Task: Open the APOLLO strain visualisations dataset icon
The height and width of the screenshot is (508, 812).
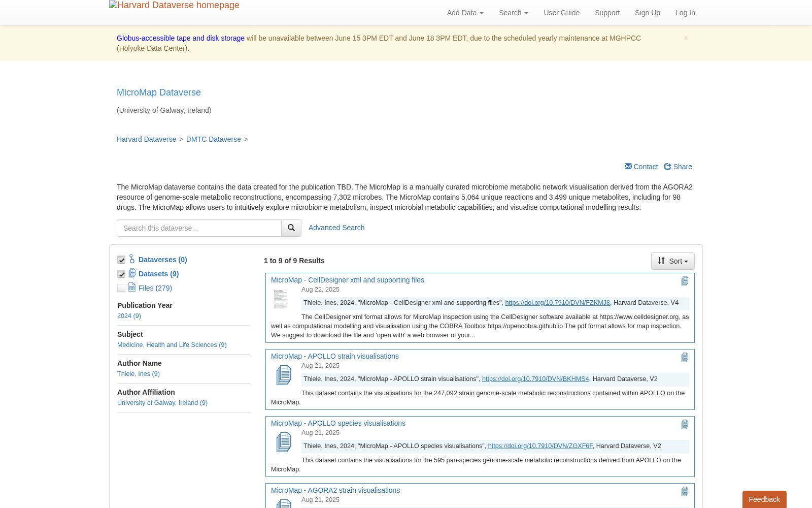Action: pos(284,375)
